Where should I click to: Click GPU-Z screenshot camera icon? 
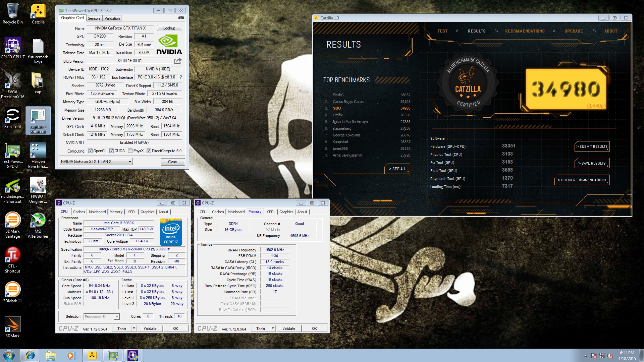tap(181, 18)
